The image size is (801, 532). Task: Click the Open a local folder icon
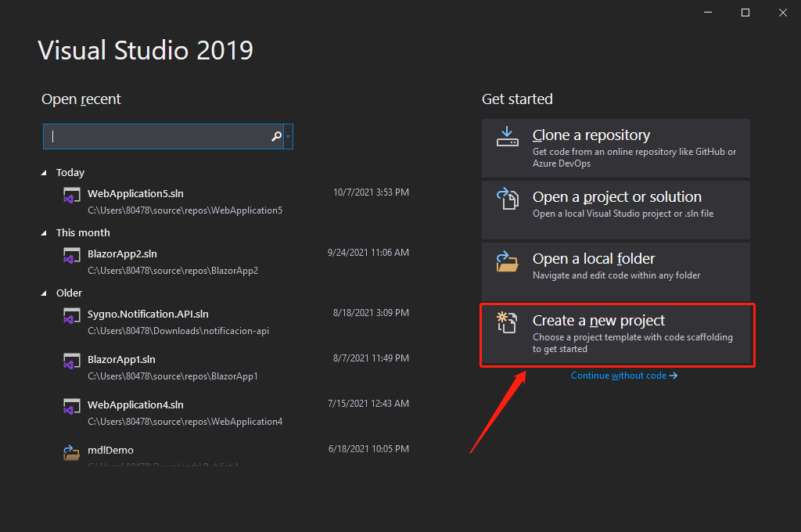point(507,261)
